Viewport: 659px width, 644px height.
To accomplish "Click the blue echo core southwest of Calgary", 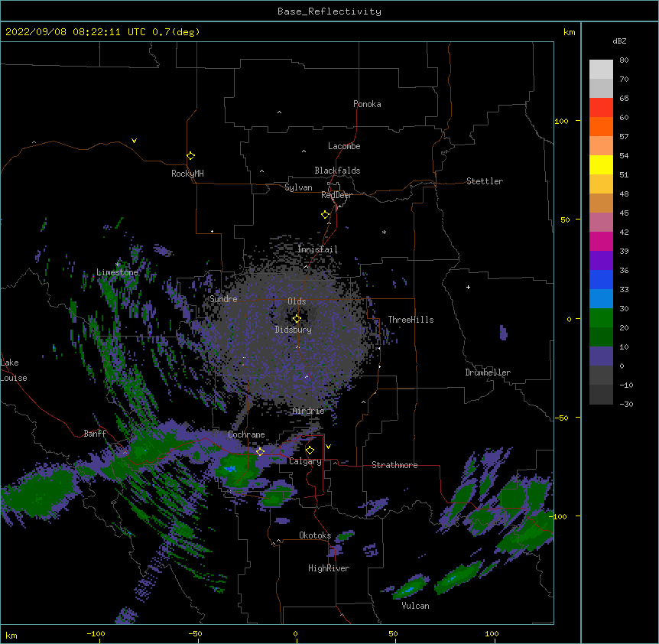I will [230, 468].
